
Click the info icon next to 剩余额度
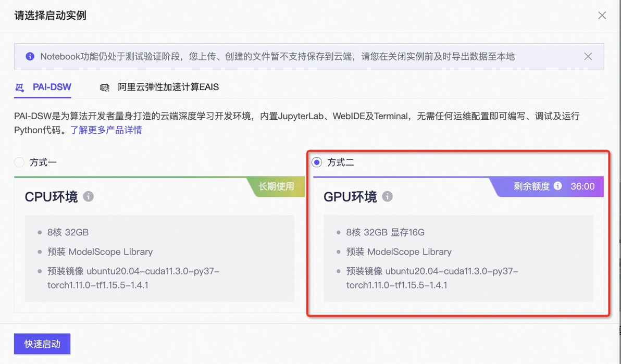[557, 186]
